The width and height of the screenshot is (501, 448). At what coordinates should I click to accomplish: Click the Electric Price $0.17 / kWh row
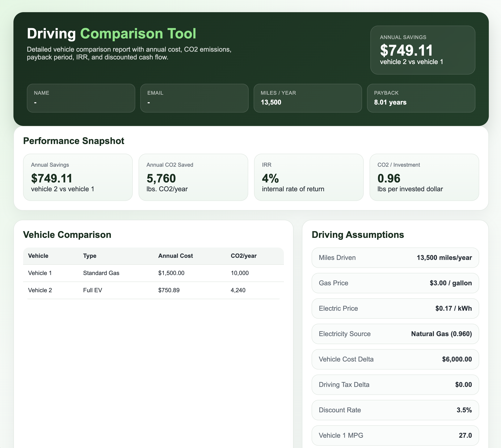coord(395,308)
